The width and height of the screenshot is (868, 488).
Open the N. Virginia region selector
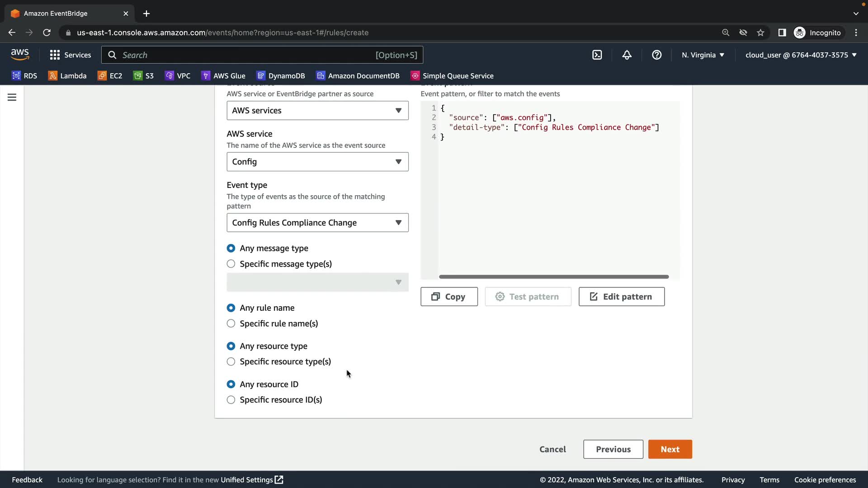click(703, 55)
